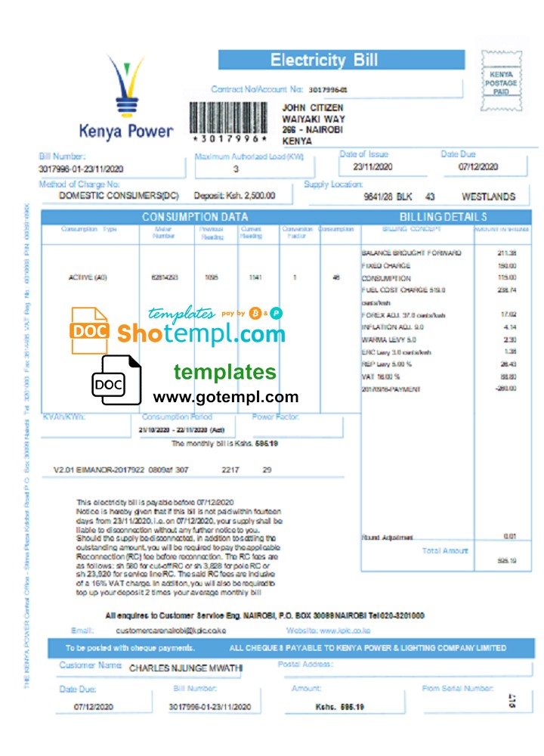Select the Contract No/Account No value 3017996-01

pyautogui.click(x=328, y=90)
